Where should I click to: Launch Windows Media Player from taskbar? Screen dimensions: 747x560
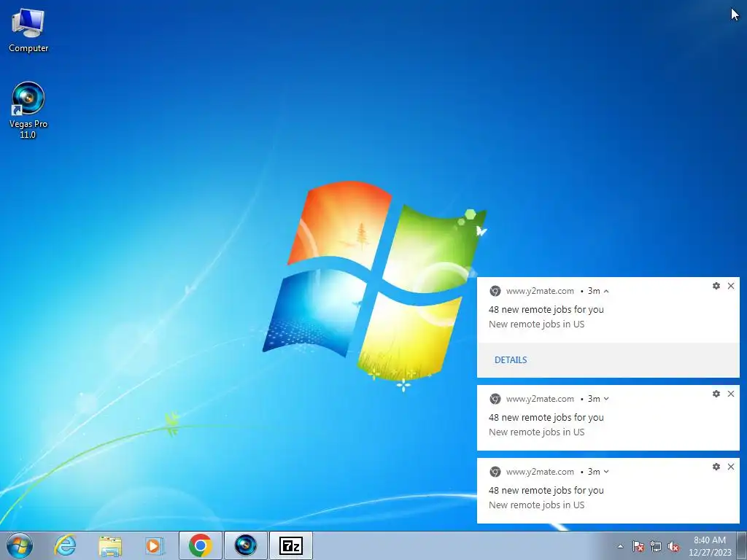point(154,545)
